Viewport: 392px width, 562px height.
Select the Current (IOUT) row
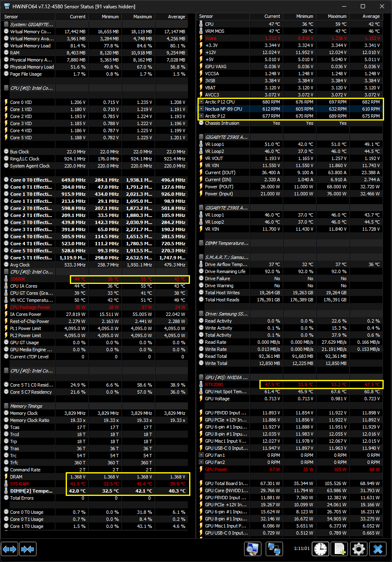(x=290, y=173)
